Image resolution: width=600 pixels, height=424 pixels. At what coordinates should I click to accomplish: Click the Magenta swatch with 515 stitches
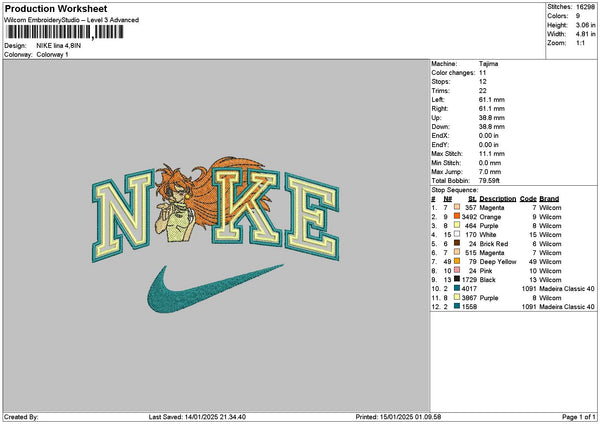(457, 252)
